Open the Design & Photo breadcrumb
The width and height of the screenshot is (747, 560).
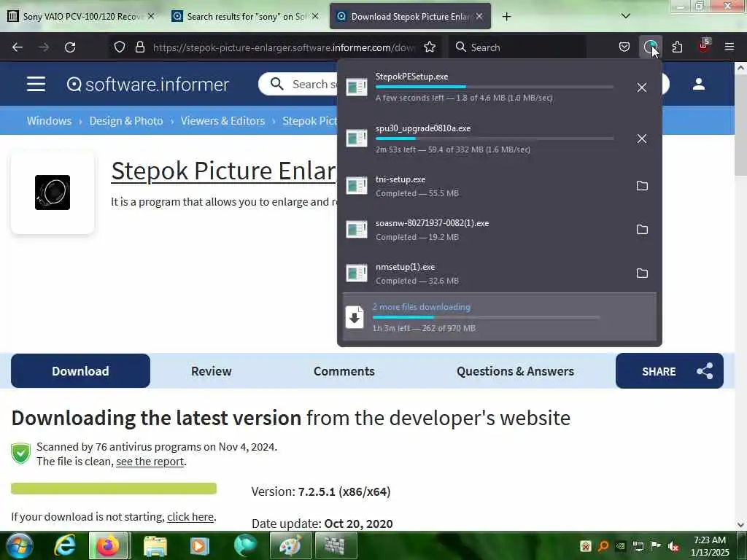click(126, 120)
